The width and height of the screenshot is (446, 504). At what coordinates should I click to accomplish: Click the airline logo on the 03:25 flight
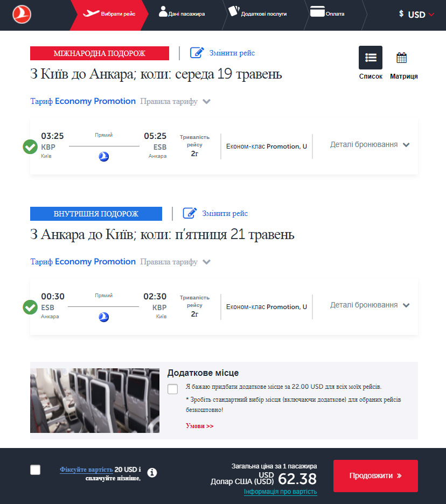click(103, 157)
